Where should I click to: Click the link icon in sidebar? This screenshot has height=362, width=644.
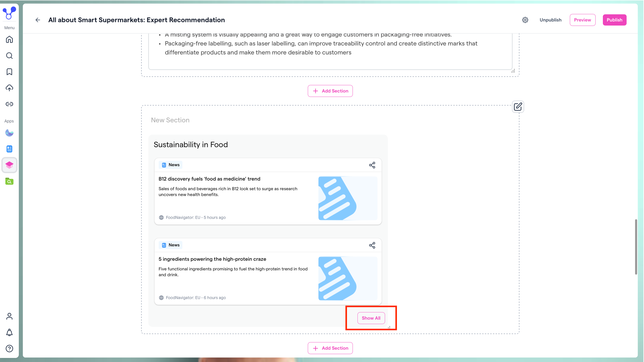click(9, 104)
